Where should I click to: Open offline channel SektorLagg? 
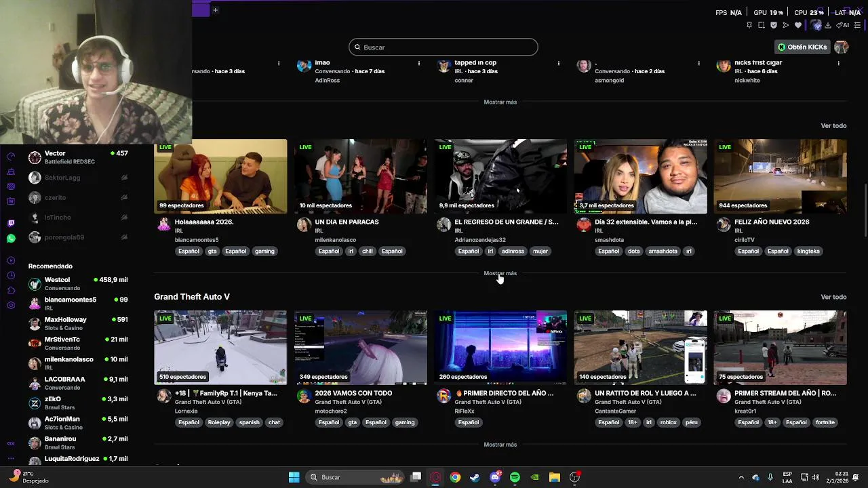pos(78,178)
